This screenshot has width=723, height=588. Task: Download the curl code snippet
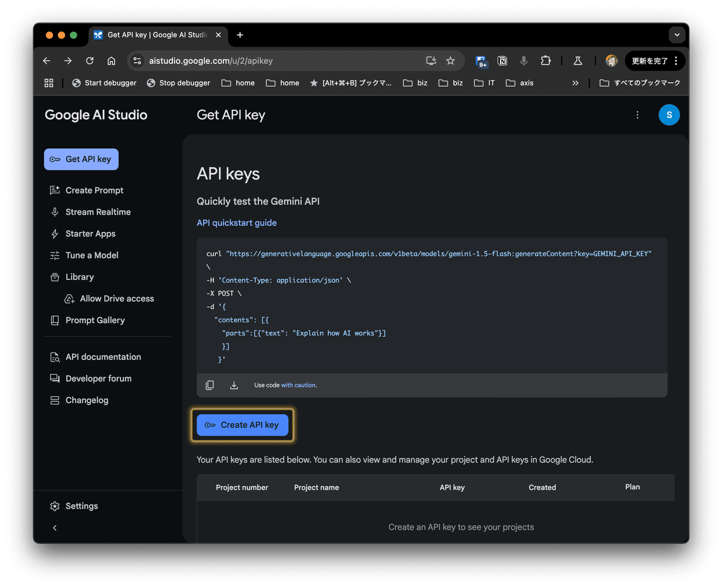[234, 385]
